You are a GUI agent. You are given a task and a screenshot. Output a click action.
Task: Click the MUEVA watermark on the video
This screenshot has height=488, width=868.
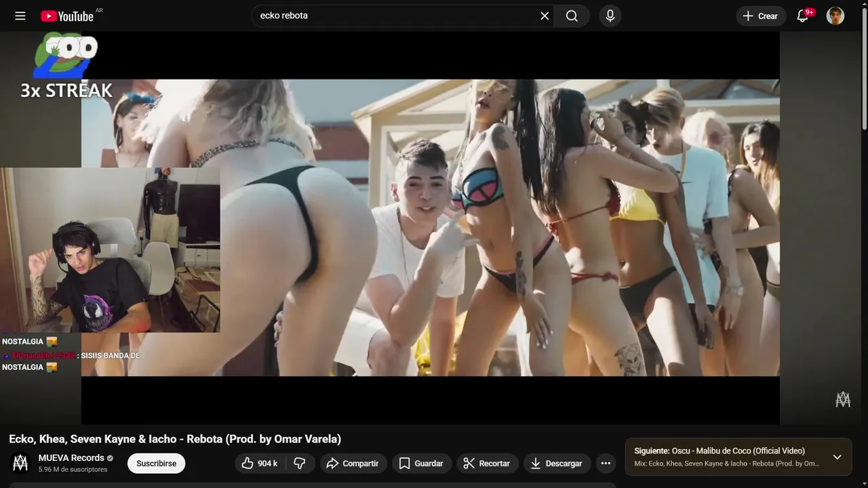pyautogui.click(x=843, y=400)
